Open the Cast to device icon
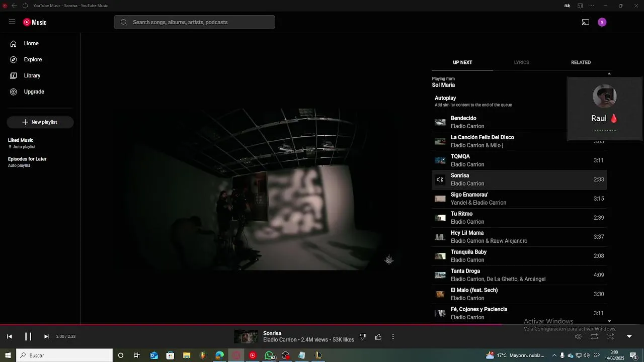The image size is (644, 362). (586, 22)
